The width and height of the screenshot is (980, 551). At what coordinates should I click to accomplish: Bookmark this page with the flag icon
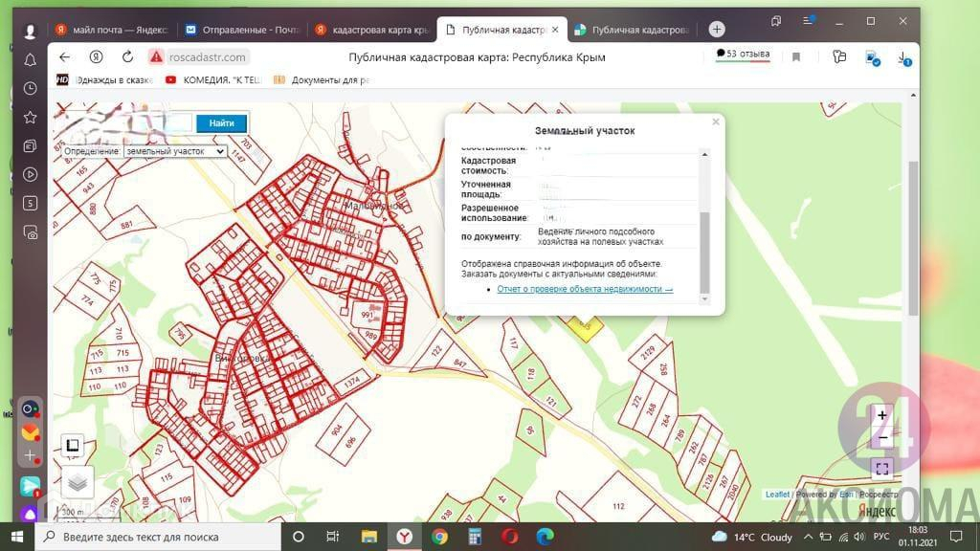tap(796, 57)
